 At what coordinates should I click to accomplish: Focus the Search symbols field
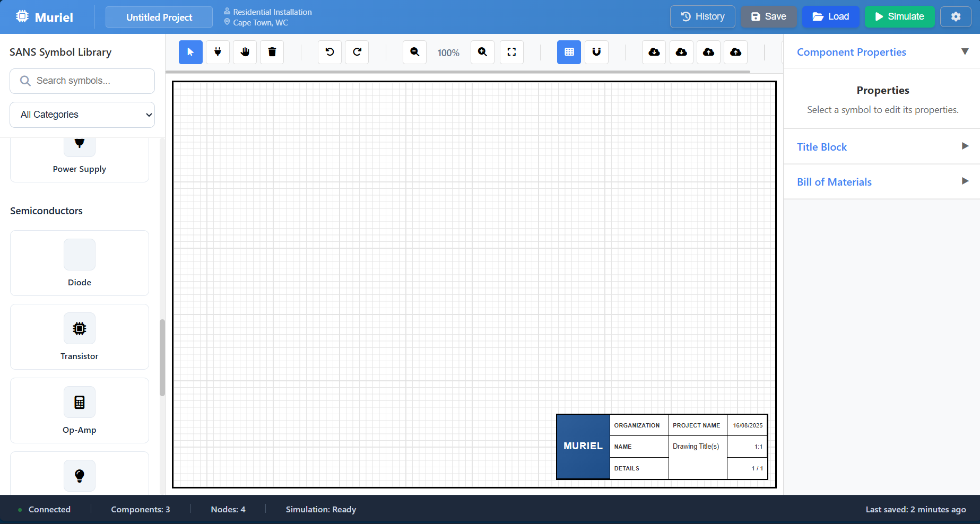pos(82,81)
